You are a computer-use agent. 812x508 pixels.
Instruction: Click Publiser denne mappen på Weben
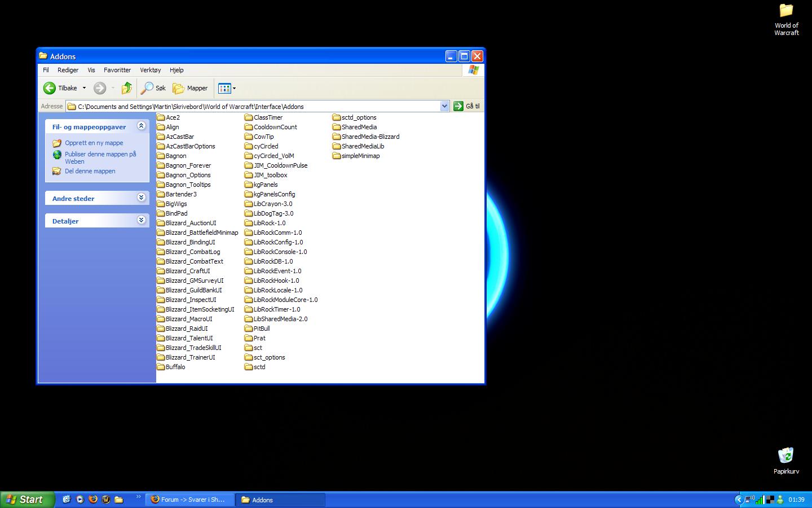[100, 157]
